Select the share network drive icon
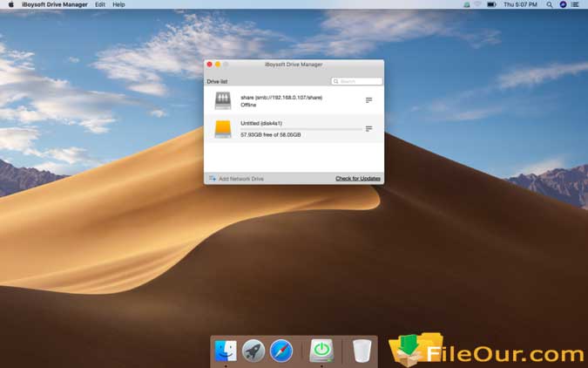 [223, 100]
